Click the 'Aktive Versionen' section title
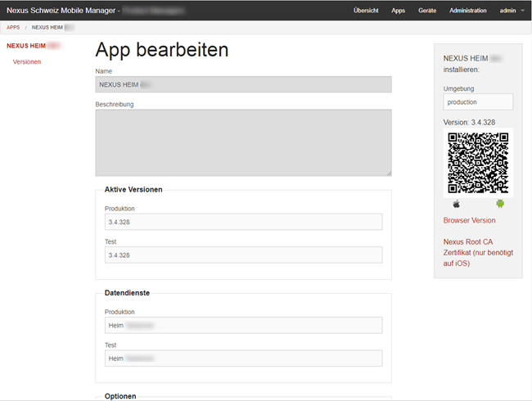 pos(133,189)
